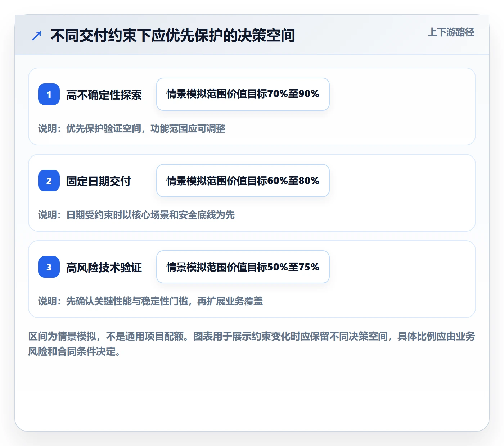Click the number 1 badge
The image size is (504, 446).
tap(49, 94)
